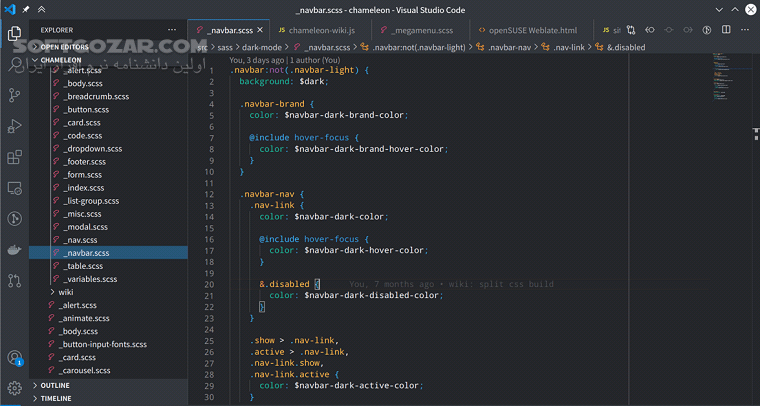760x406 pixels.
Task: Click the Accounts icon
Action: point(15,357)
